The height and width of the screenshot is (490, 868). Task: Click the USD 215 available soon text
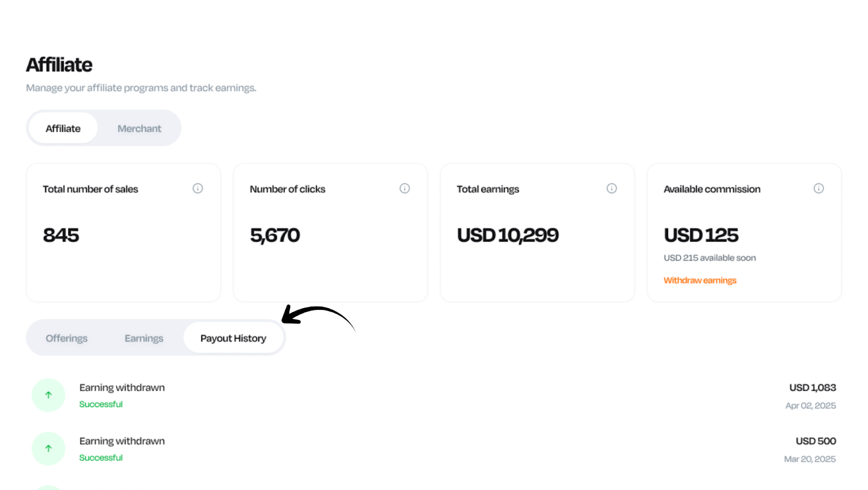pos(710,258)
